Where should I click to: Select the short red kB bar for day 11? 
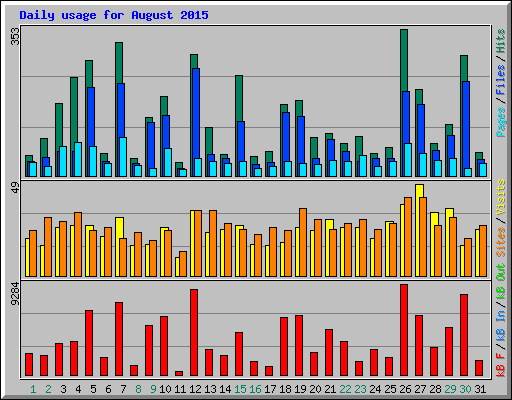tap(179, 373)
